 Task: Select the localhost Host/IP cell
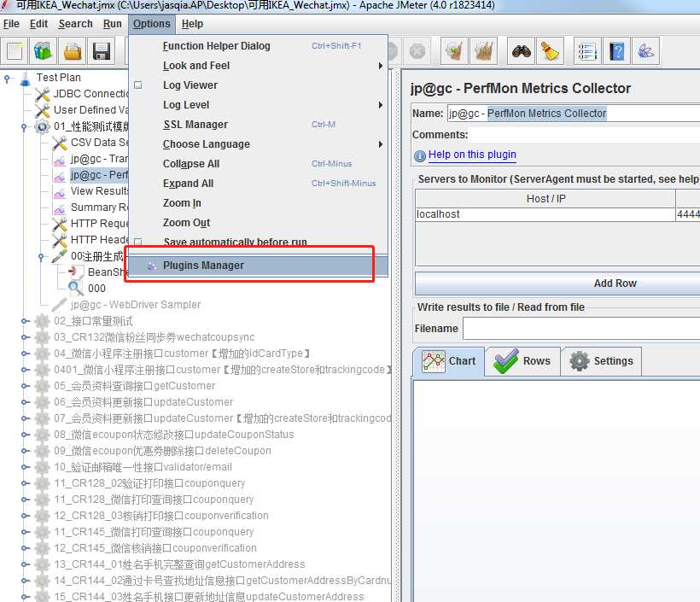point(545,214)
